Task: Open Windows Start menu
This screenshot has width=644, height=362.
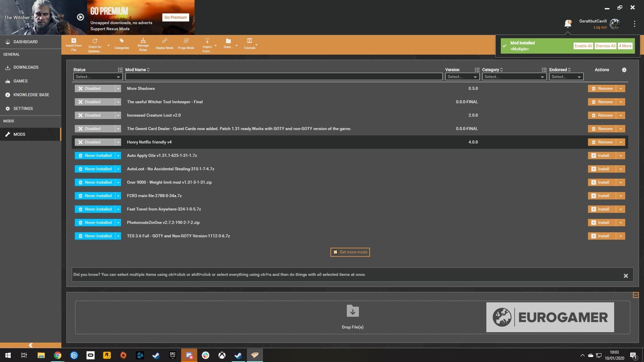Action: (x=8, y=355)
